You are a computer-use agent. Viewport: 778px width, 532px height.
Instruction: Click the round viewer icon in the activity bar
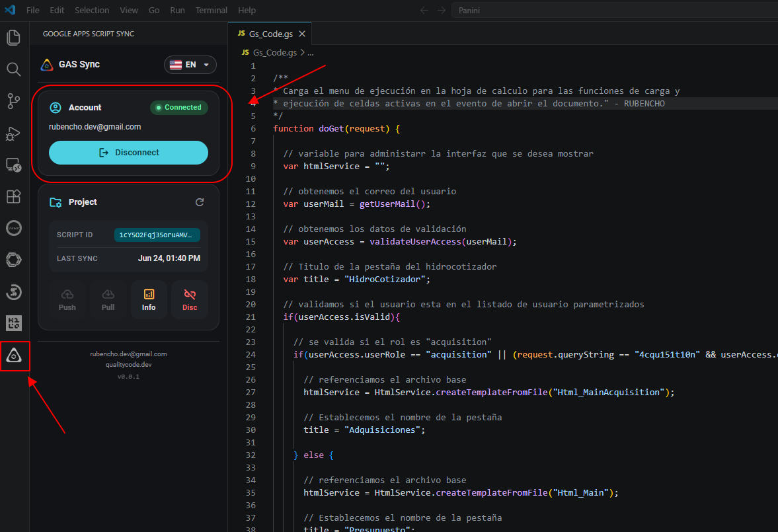pos(13,228)
